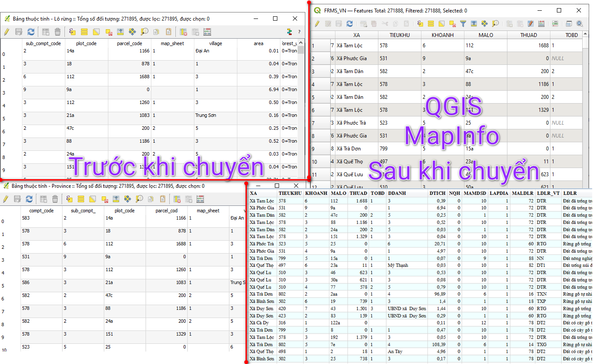Viewport: 593px width, 364px height.
Task: Reload the table in the Lô rừng window
Action: [x=31, y=31]
